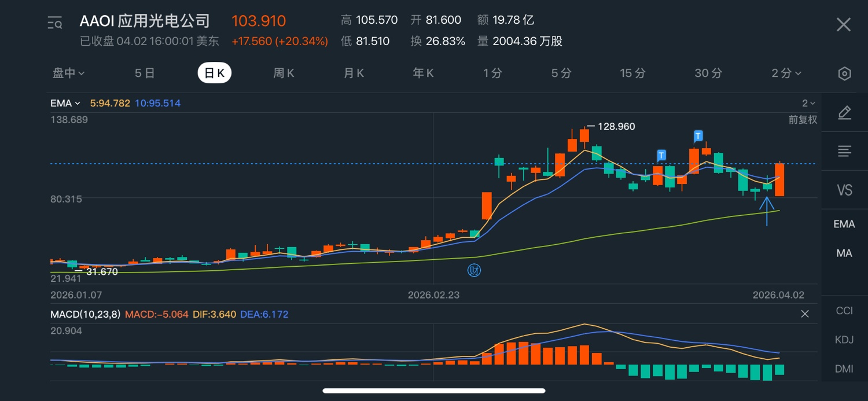Screen dimensions: 868x401
Task: Tap the 财 earnings marker on chart
Action: 474,270
